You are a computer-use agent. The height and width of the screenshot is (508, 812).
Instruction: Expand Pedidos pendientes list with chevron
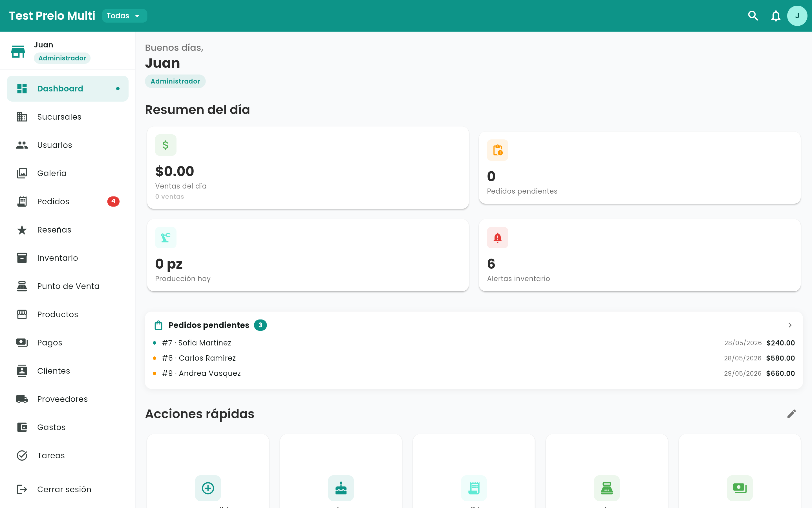pyautogui.click(x=790, y=325)
